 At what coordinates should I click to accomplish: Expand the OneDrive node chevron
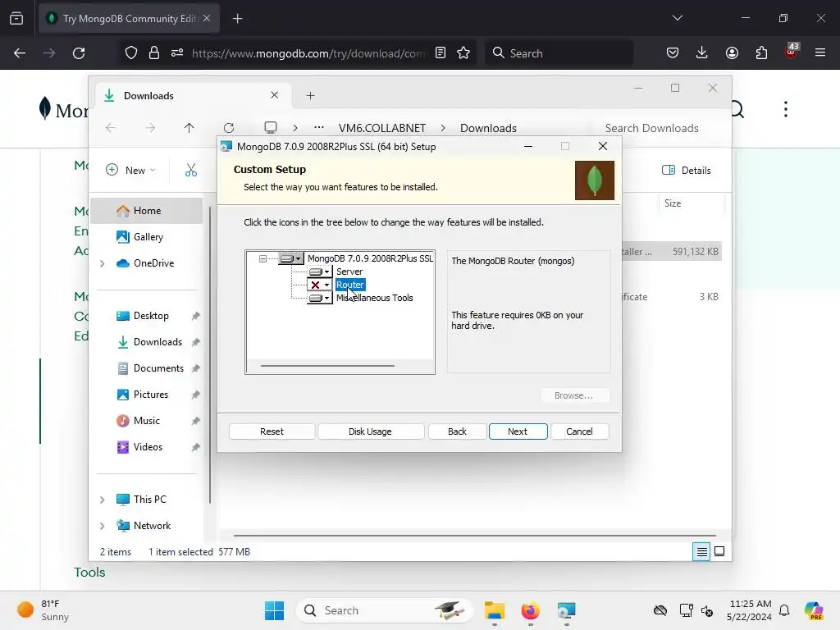(103, 263)
